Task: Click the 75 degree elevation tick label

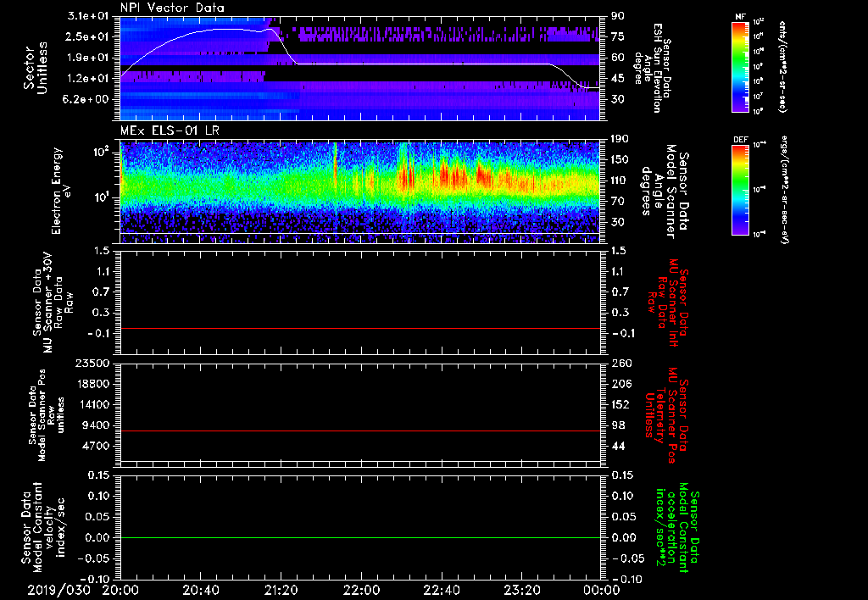Action: coord(618,36)
